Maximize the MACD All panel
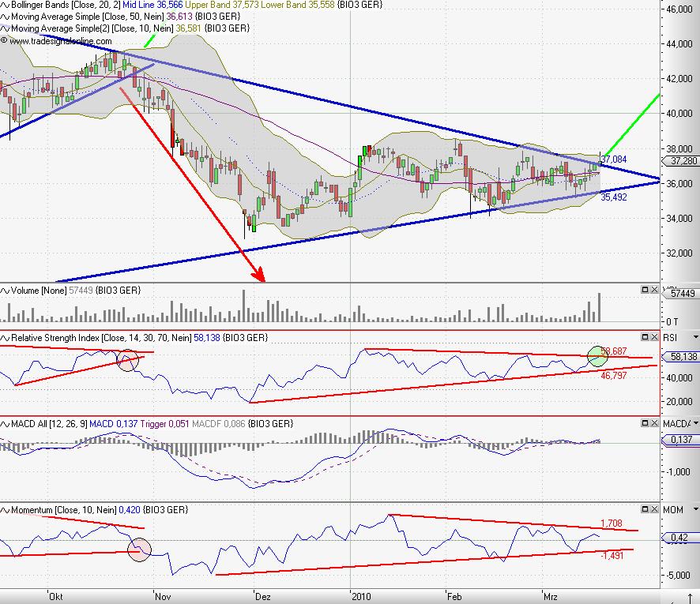700x604 pixels. 645,424
